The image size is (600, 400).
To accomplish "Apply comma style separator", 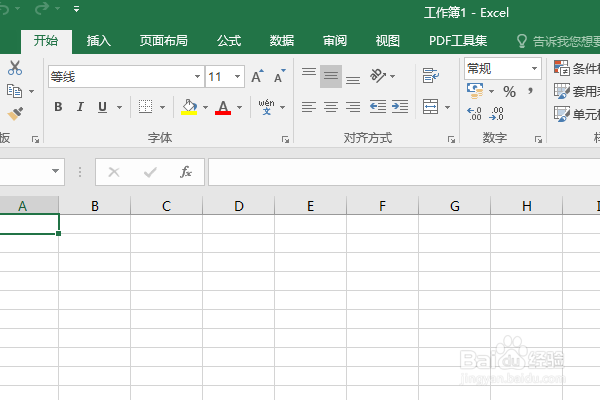I will point(530,91).
